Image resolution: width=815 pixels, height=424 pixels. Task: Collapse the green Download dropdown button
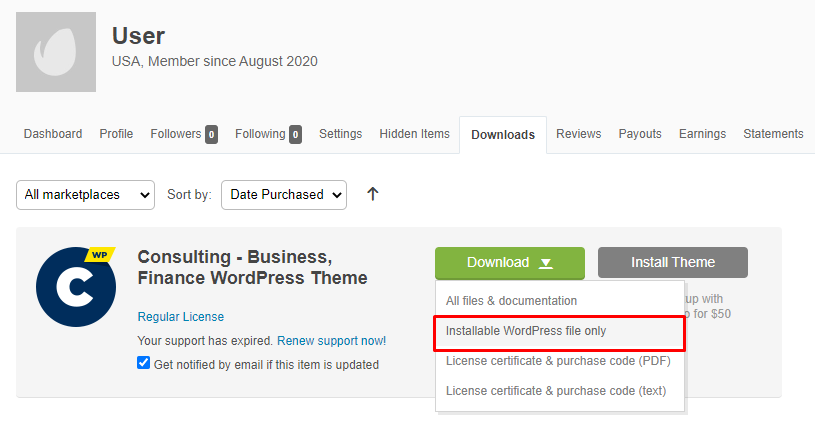509,263
